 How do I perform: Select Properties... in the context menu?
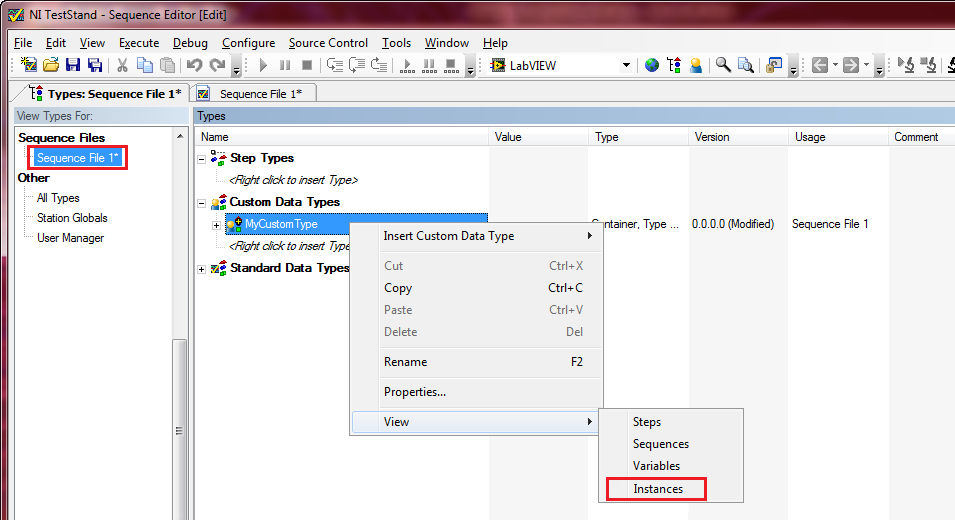click(x=414, y=392)
